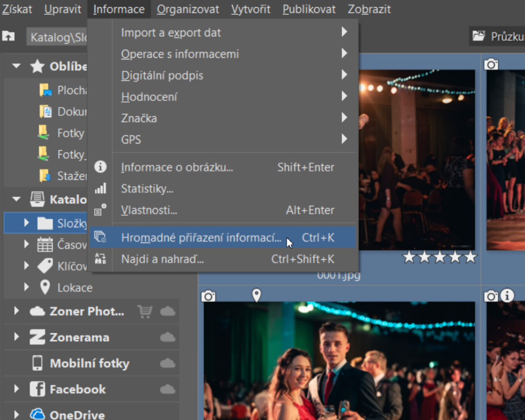Open the Dokumenty favorite folder
The width and height of the screenshot is (525, 420).
(63, 111)
